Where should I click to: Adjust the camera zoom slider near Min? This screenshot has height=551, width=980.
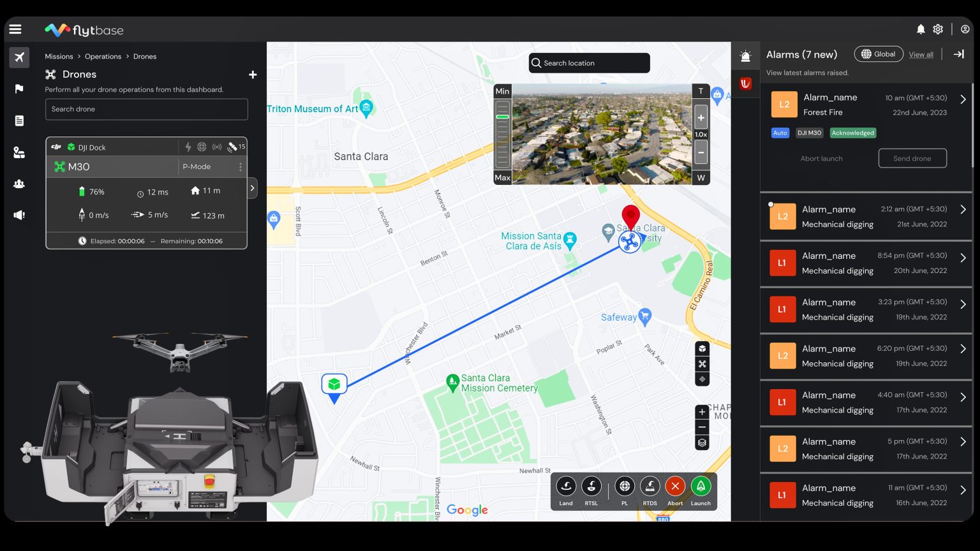[x=503, y=116]
